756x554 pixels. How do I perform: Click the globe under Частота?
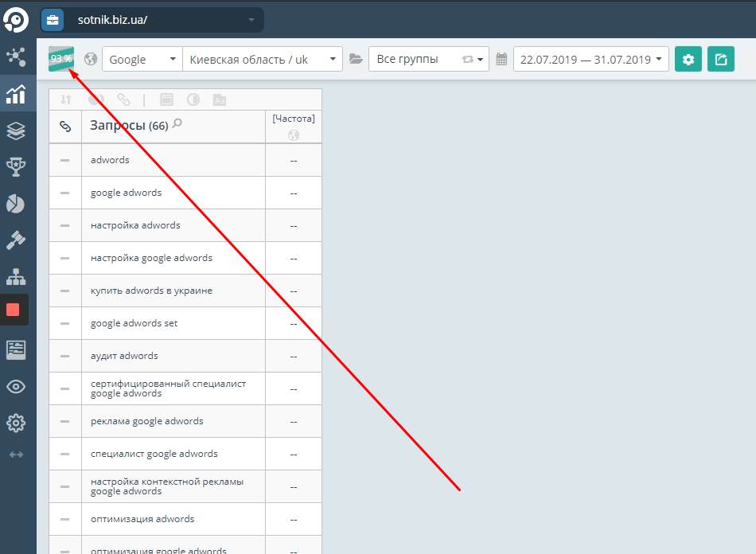tap(294, 135)
